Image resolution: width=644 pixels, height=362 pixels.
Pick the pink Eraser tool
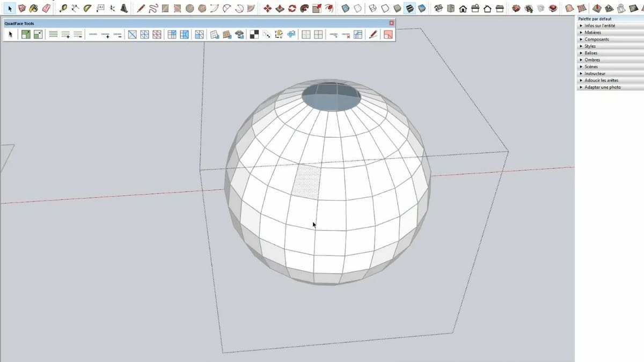(x=46, y=9)
